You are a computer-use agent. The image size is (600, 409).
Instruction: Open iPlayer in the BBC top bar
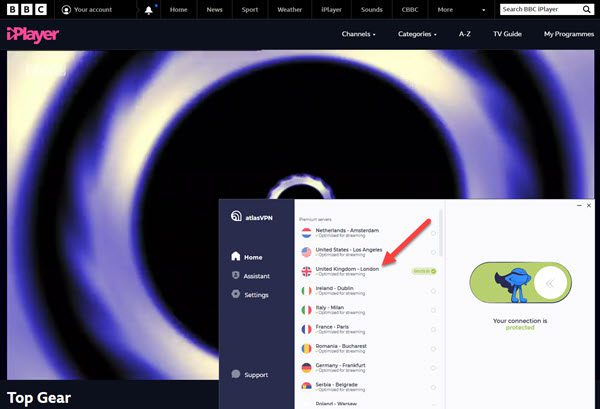coord(331,10)
